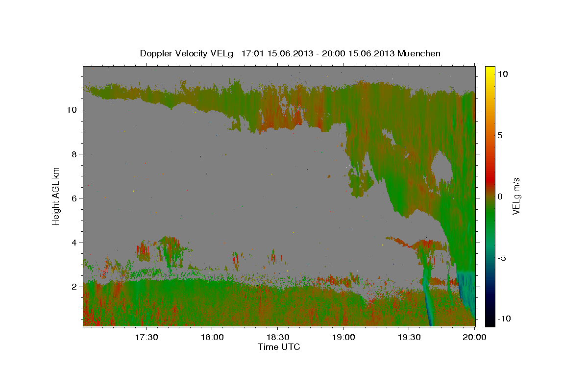The width and height of the screenshot is (588, 392).
Task: Click the height axis label 8
Action: tap(74, 154)
